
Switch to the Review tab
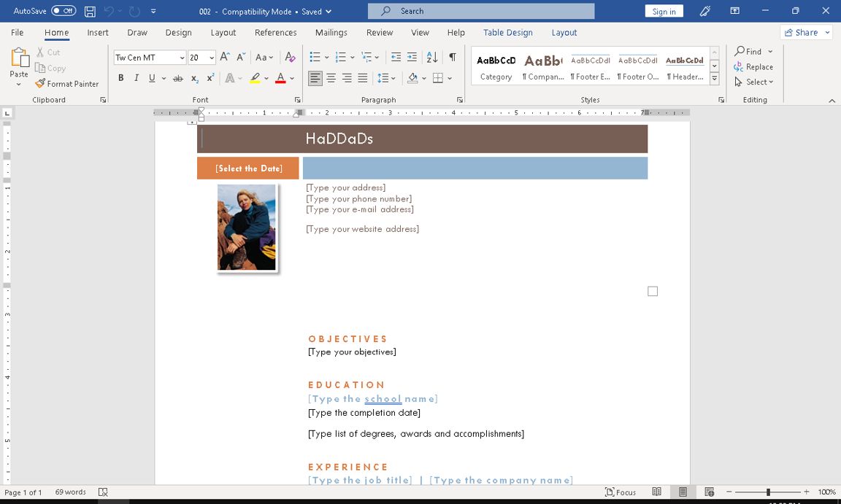(x=380, y=33)
